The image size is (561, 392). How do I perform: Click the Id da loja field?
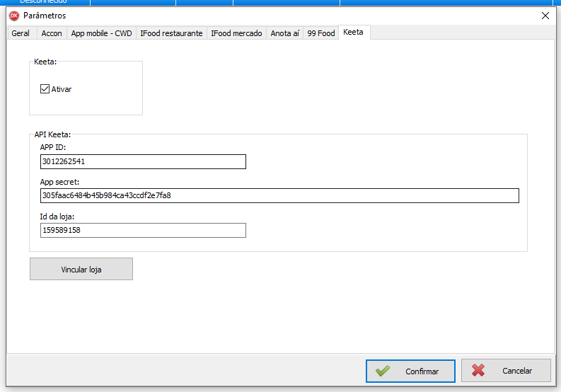point(143,230)
